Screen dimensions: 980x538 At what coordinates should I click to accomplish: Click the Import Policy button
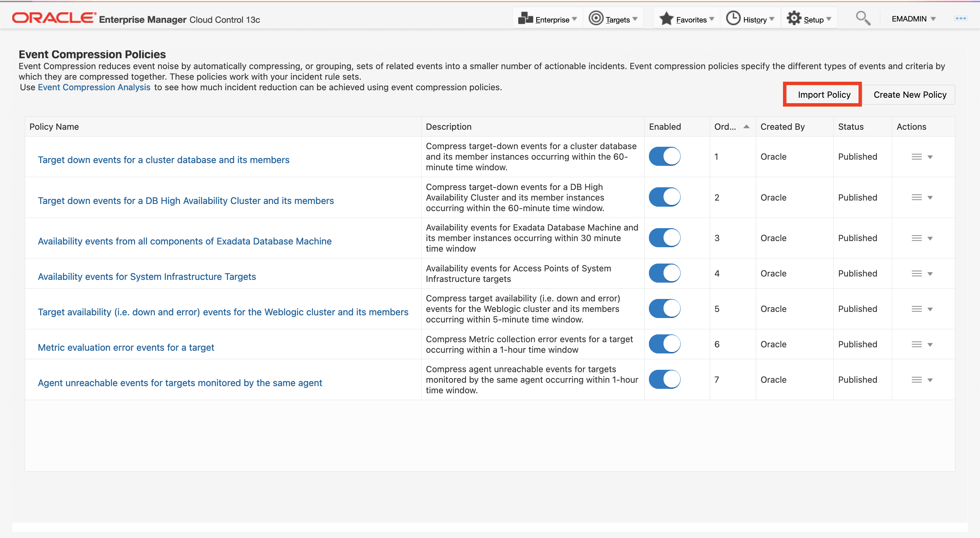pos(823,94)
